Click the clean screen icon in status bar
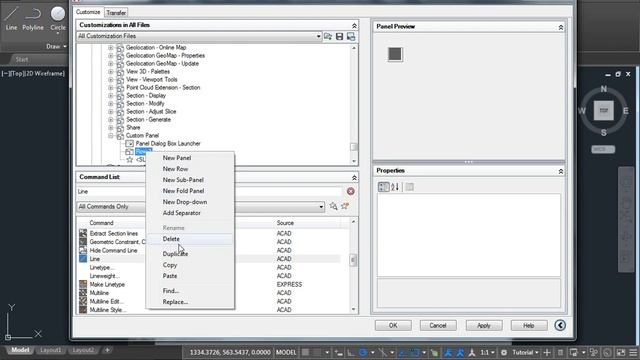Image resolution: width=640 pixels, height=360 pixels. coord(620,352)
